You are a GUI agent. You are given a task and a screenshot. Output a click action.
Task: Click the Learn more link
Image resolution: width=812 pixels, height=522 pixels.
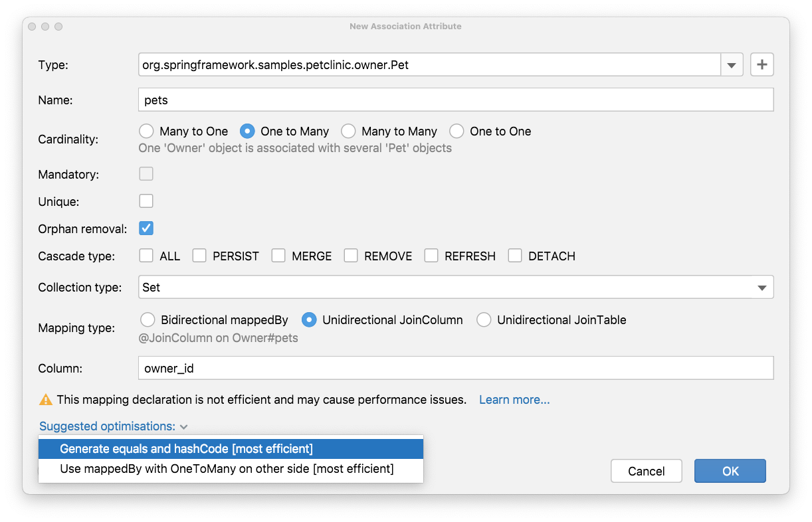514,399
